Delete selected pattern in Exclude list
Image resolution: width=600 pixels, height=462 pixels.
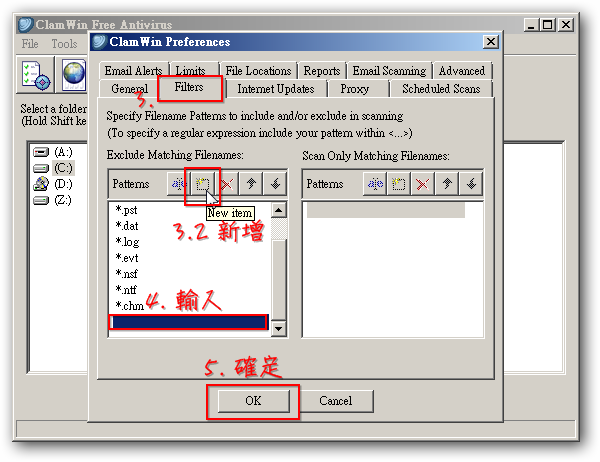[226, 184]
